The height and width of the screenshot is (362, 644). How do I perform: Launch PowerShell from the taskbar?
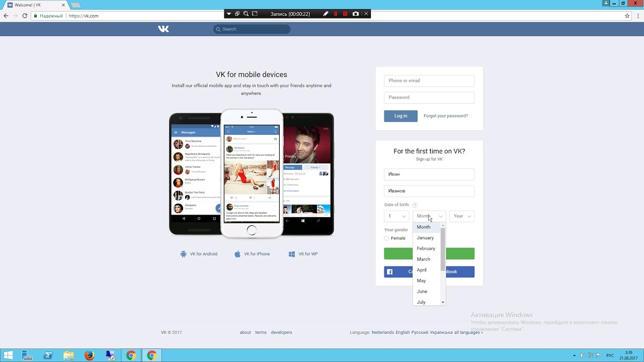click(48, 355)
